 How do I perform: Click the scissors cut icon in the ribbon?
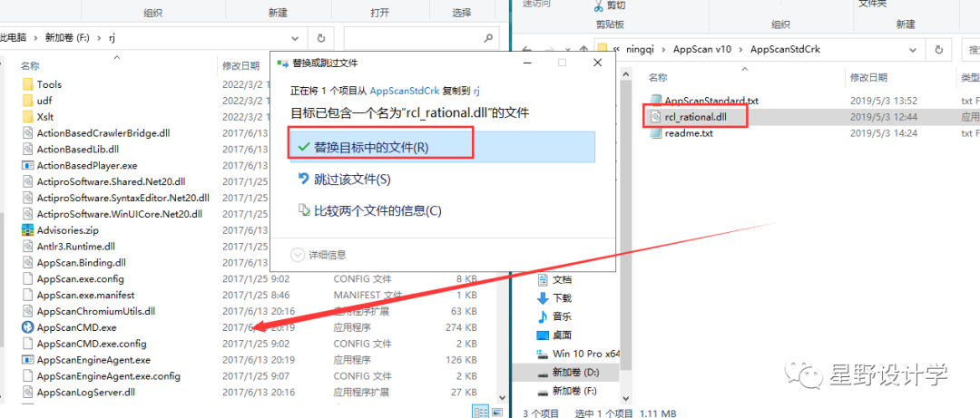[x=597, y=6]
